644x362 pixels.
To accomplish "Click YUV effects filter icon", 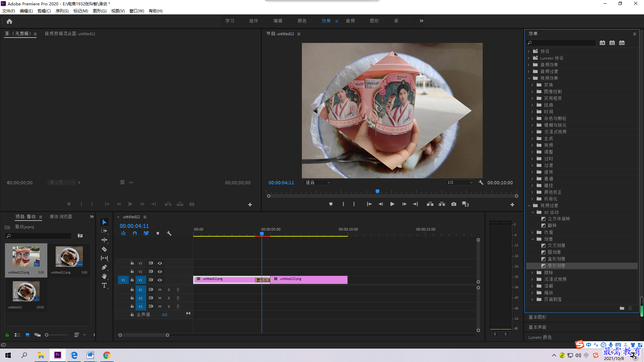I will pyautogui.click(x=622, y=43).
